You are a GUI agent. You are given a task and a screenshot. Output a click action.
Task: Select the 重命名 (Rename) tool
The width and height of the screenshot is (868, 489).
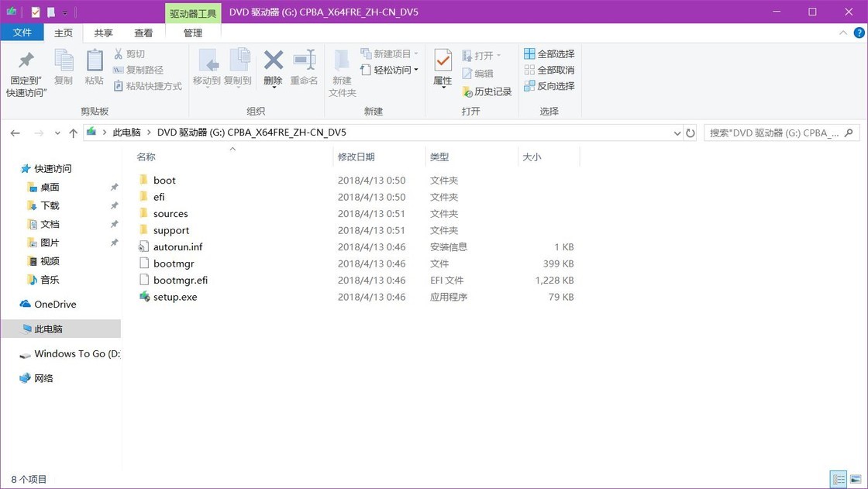click(x=305, y=69)
